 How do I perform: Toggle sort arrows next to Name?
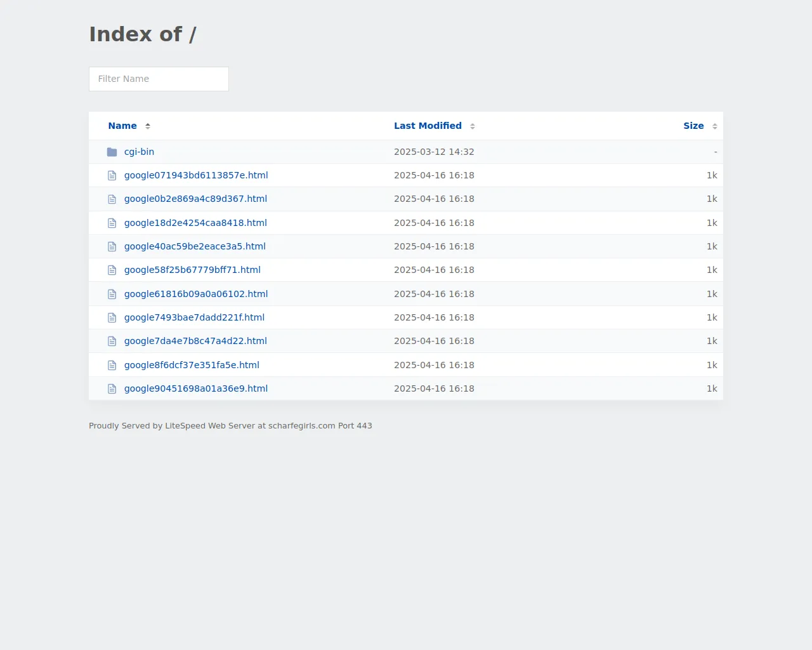tap(148, 126)
